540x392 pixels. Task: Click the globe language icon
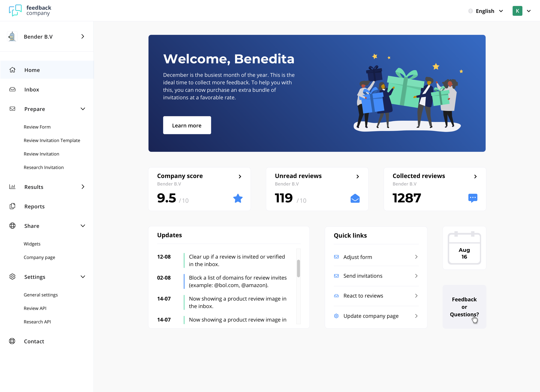pyautogui.click(x=470, y=11)
